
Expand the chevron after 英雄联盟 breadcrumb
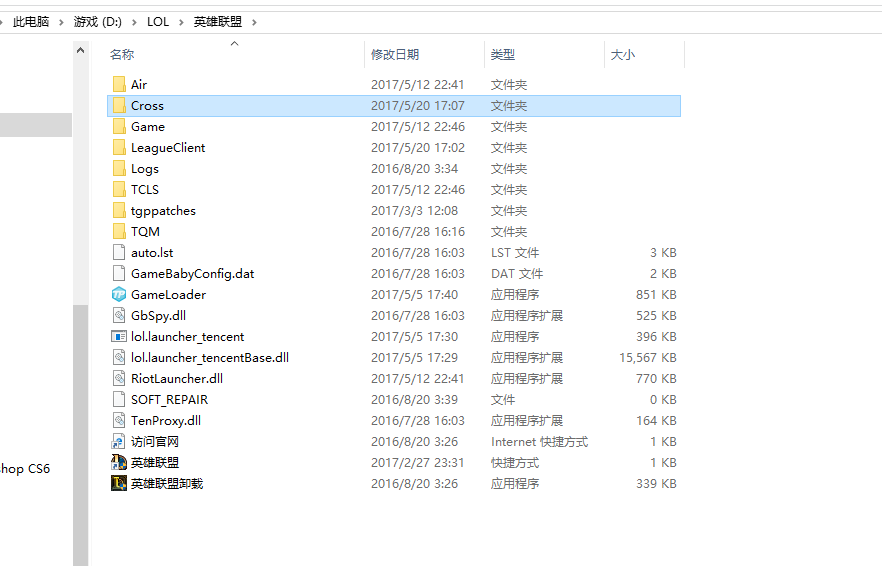pyautogui.click(x=254, y=23)
